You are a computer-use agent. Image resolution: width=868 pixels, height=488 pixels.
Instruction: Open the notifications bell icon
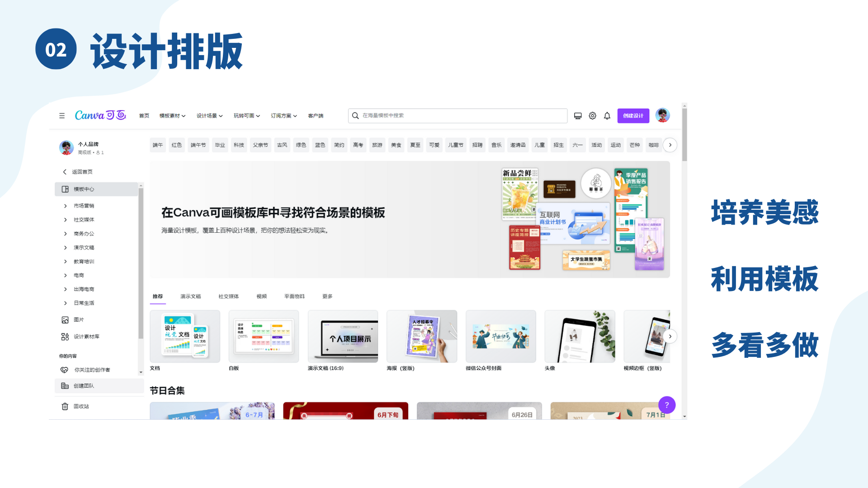pyautogui.click(x=607, y=116)
